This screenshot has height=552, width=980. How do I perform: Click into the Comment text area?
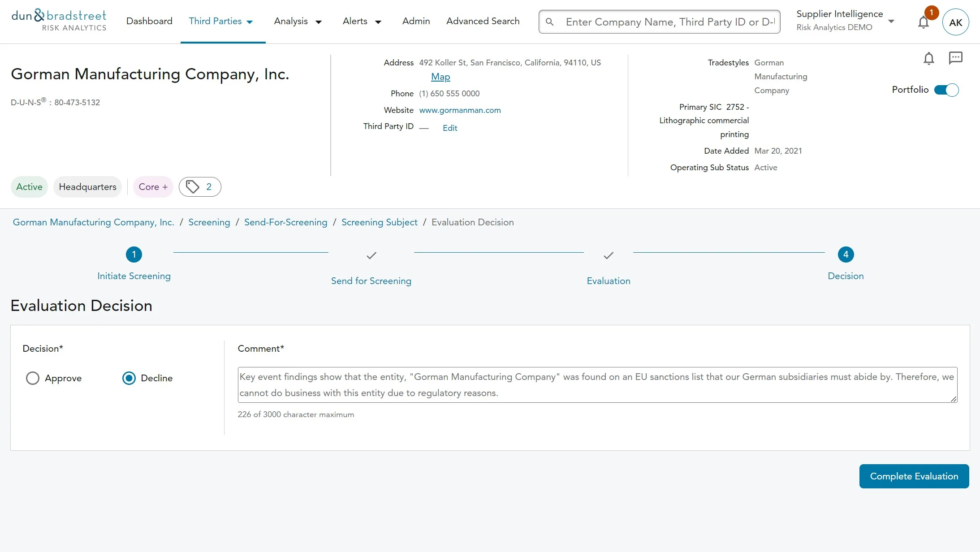tap(597, 385)
